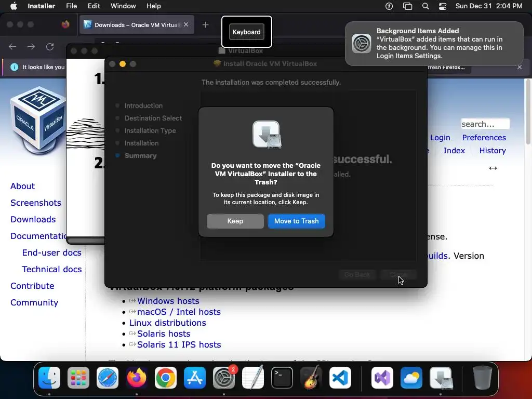Click the VirtualBox website search field

coord(485,124)
